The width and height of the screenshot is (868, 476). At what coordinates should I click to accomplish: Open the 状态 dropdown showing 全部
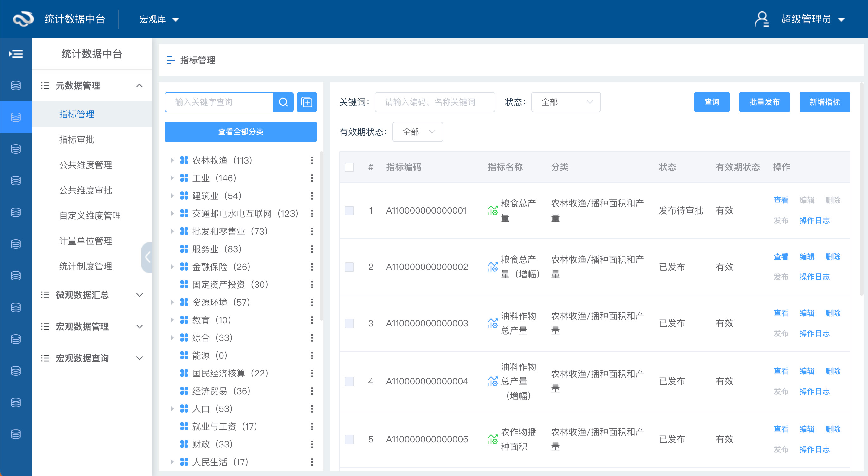click(566, 102)
